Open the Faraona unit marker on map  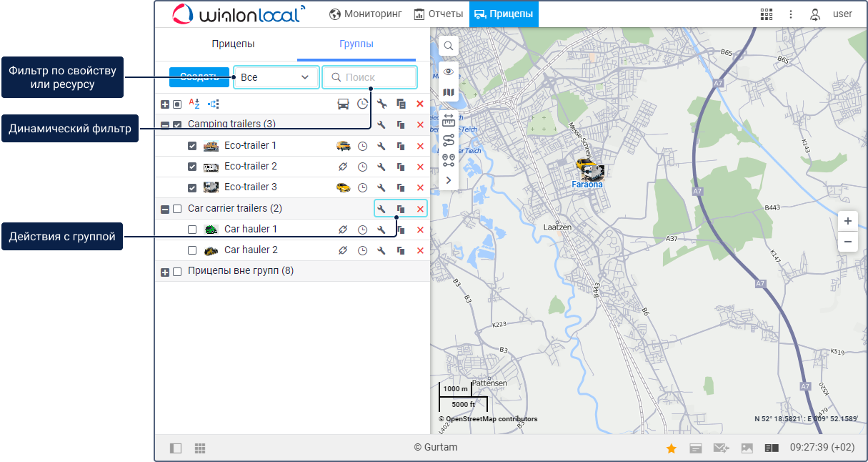589,169
